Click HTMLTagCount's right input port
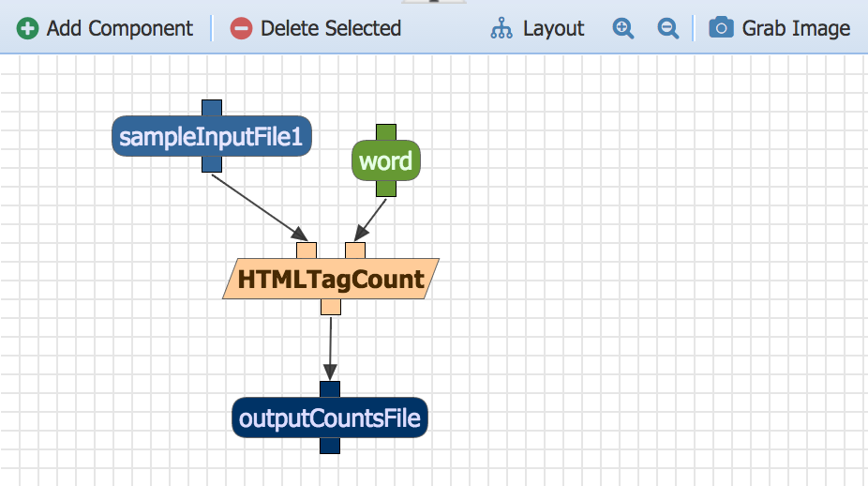Screen dimensions: 868x486 pyautogui.click(x=354, y=251)
